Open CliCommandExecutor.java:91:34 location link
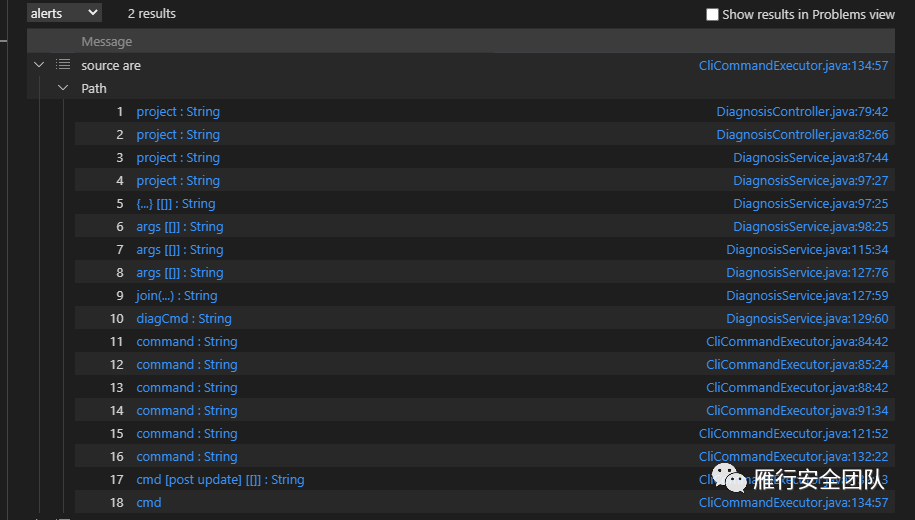 pyautogui.click(x=797, y=411)
